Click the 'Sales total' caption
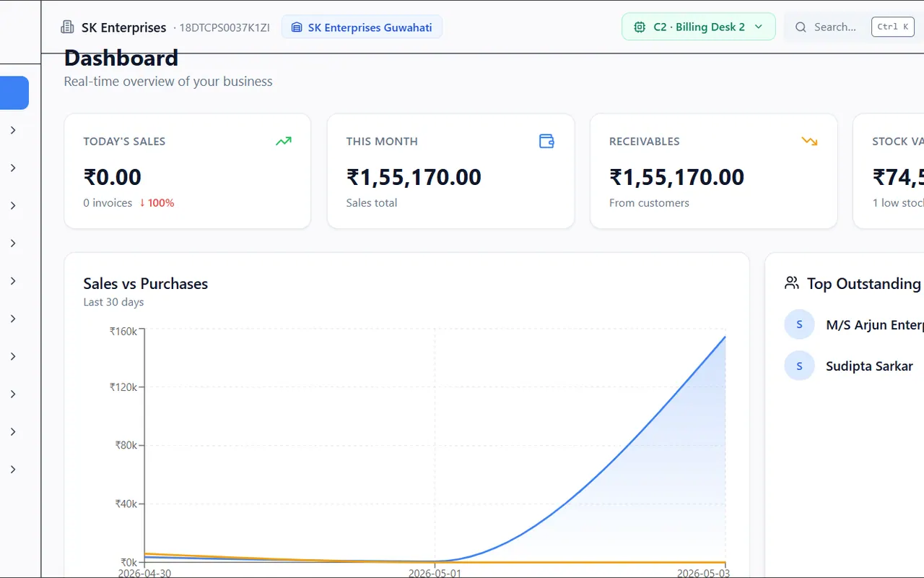Viewport: 924px width, 578px height. (x=372, y=203)
